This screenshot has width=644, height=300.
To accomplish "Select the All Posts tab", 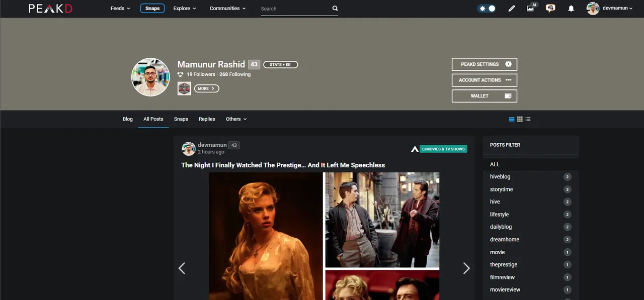I will pos(153,119).
